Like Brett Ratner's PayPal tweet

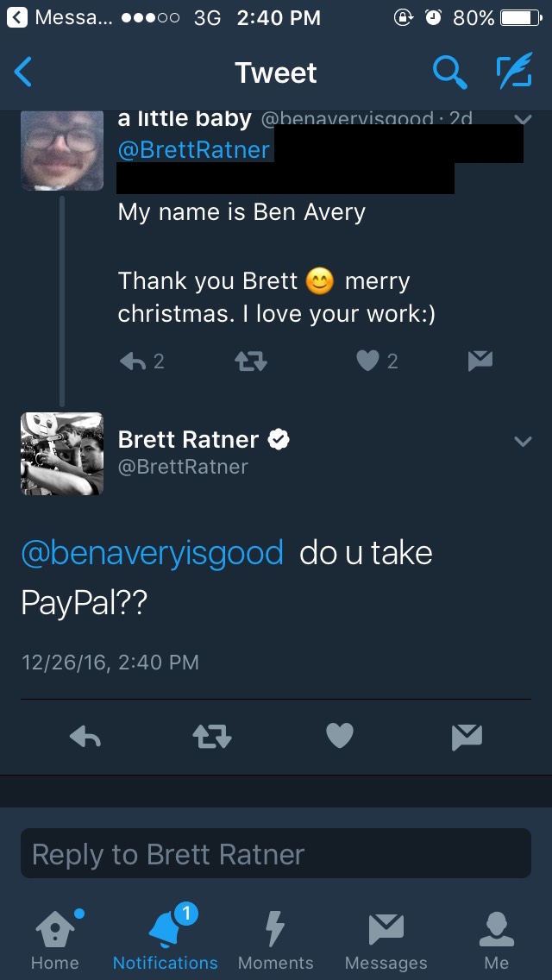(x=340, y=736)
